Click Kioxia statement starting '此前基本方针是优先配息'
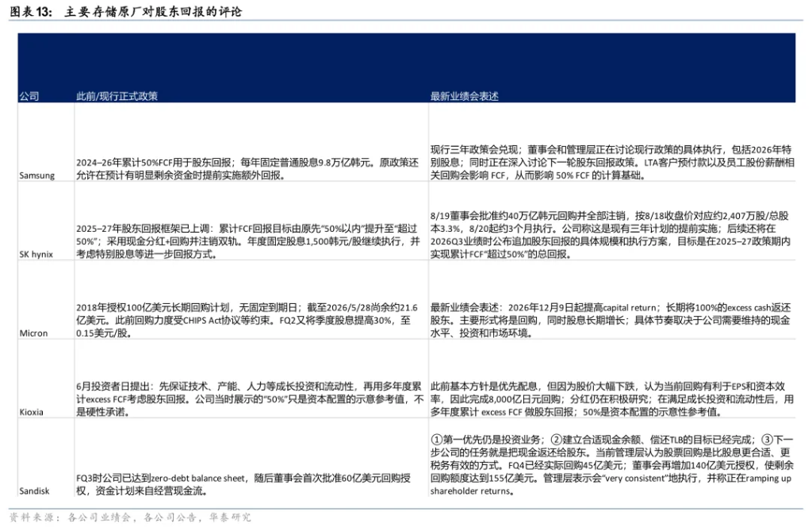812x527 pixels. [612, 399]
